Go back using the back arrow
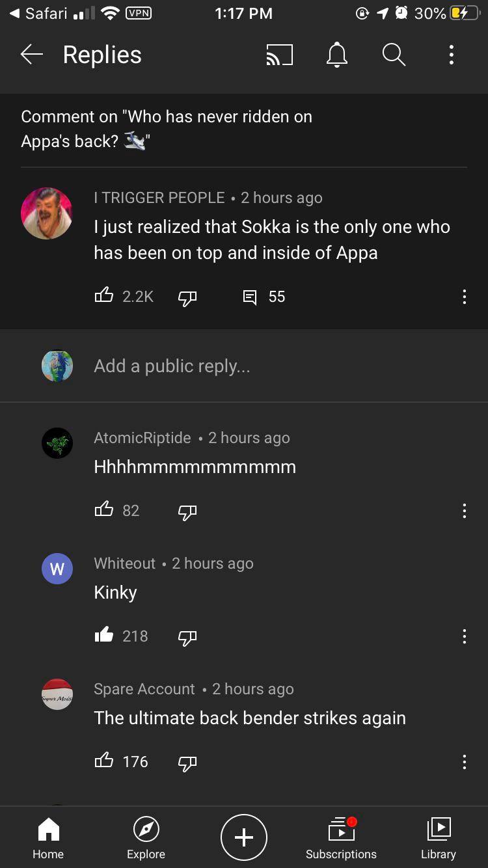This screenshot has width=488, height=868. pos(31,55)
